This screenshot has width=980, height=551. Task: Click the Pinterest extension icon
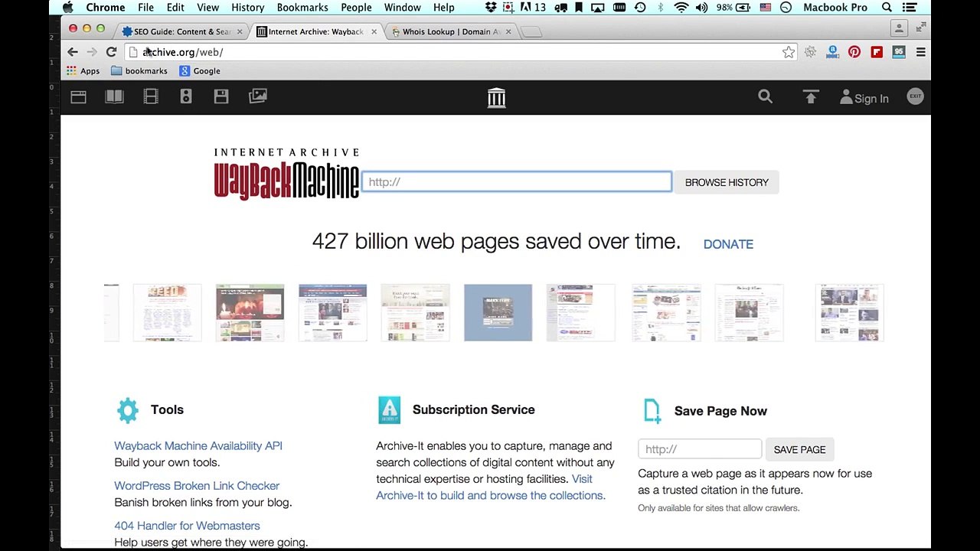tap(854, 52)
